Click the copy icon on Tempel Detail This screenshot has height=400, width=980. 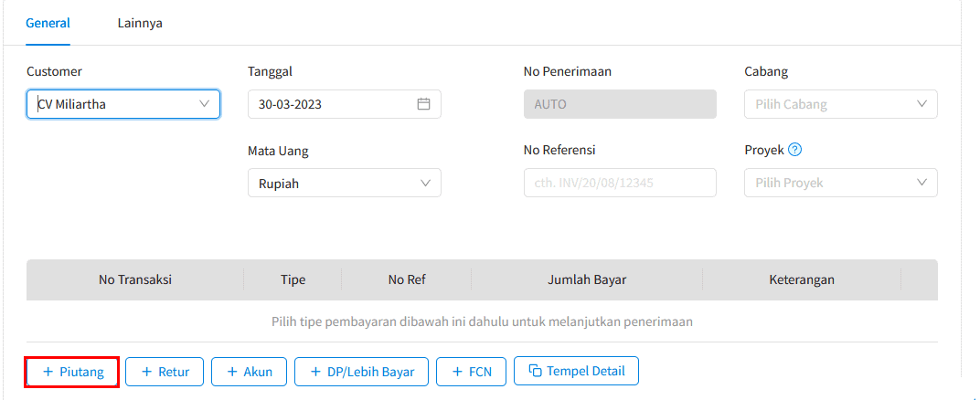tap(535, 372)
